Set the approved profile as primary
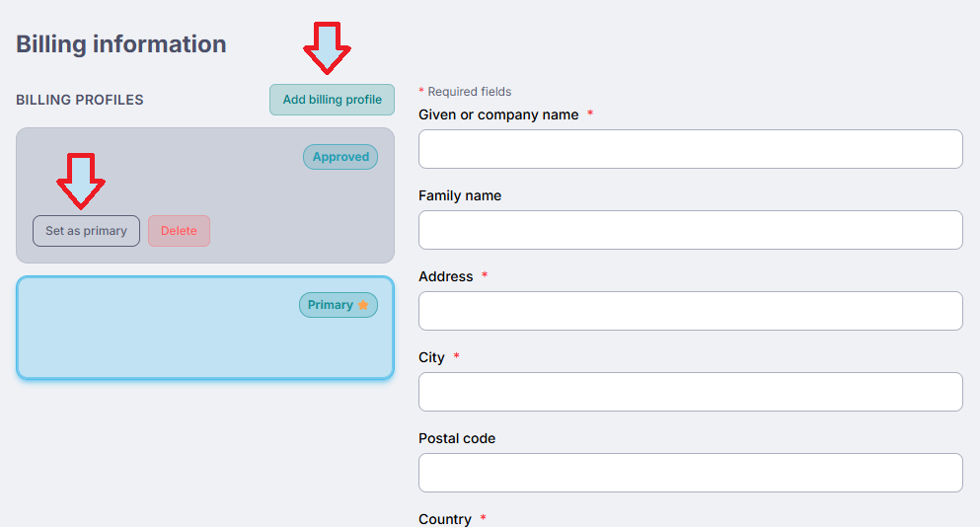 [x=86, y=231]
